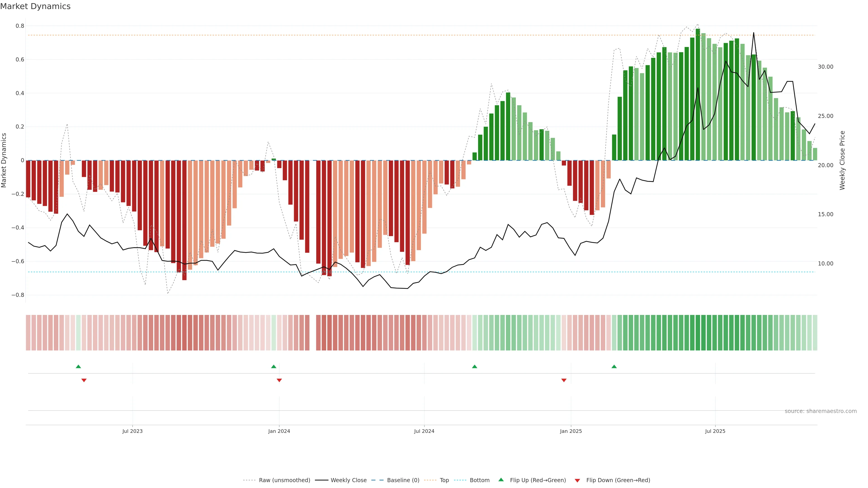Click the Jan 2024 axis label
Screen dimensions: 868x488
tap(279, 431)
